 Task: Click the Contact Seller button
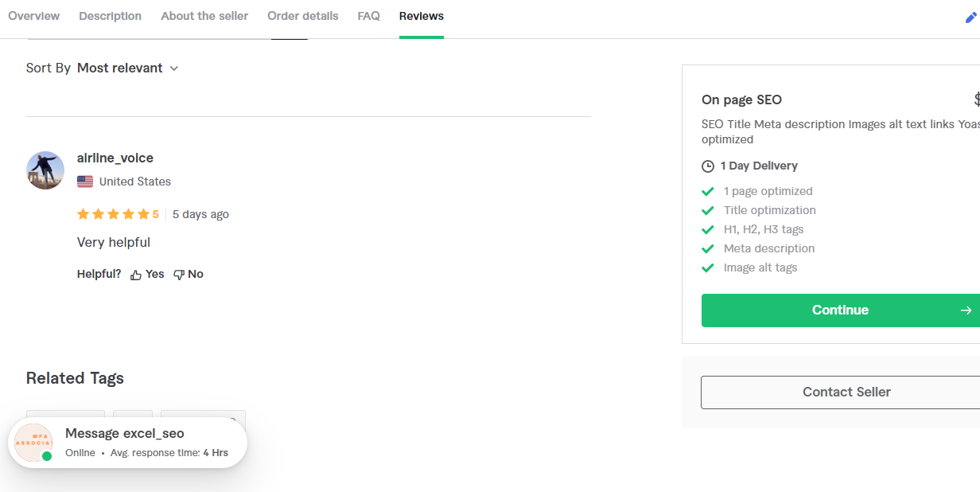846,392
